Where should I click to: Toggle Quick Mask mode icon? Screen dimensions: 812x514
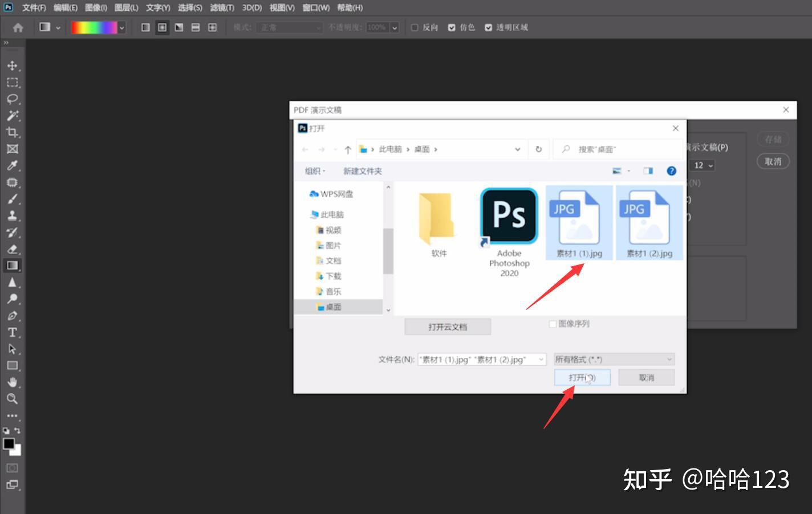pyautogui.click(x=12, y=468)
